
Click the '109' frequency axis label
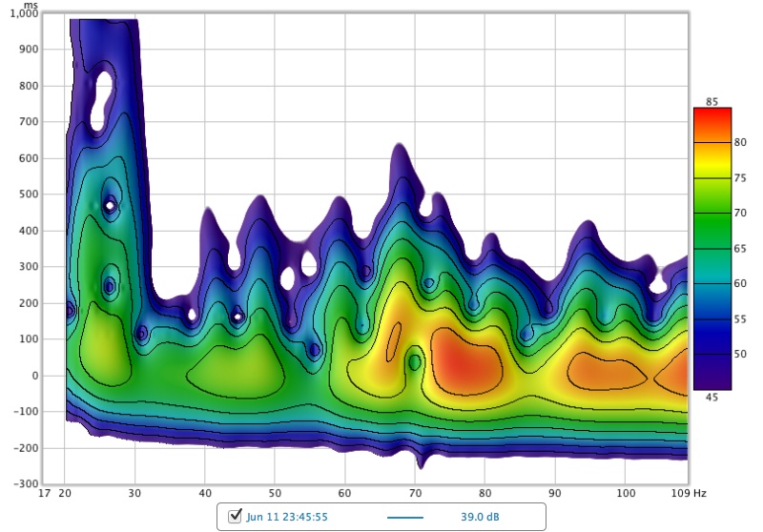point(680,493)
